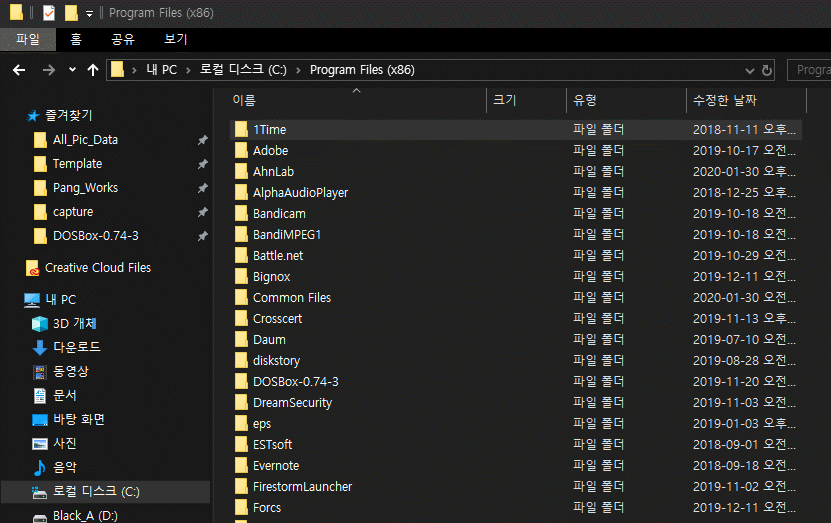Click the Evernote folder icon

coord(241,465)
